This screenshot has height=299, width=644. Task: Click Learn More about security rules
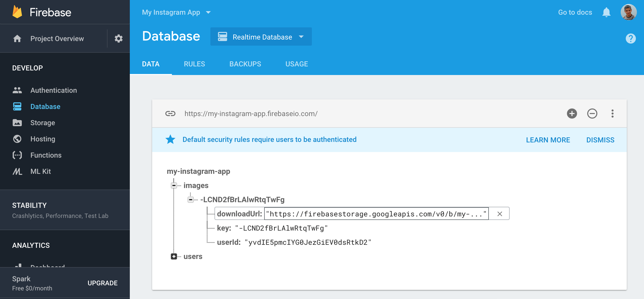[548, 140]
